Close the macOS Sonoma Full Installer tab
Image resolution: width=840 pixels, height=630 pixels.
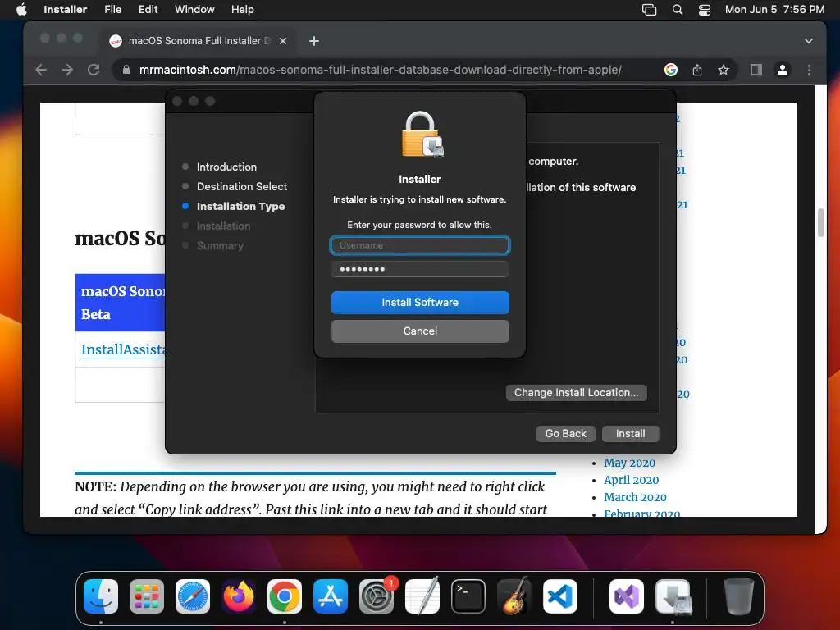(283, 41)
